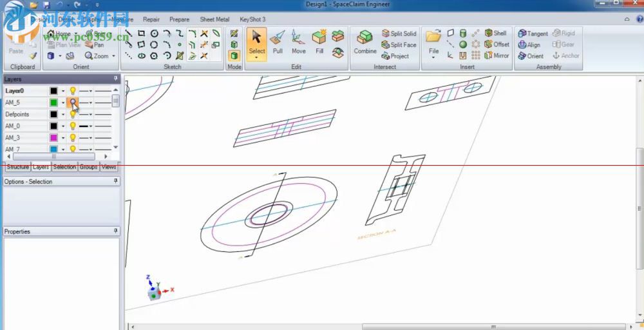Click the Project tool
The width and height of the screenshot is (644, 330).
395,56
